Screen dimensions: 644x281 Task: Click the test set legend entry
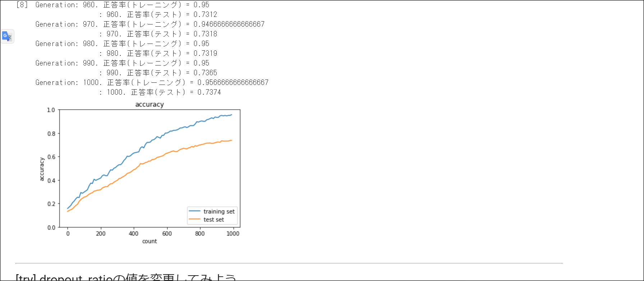pos(207,219)
